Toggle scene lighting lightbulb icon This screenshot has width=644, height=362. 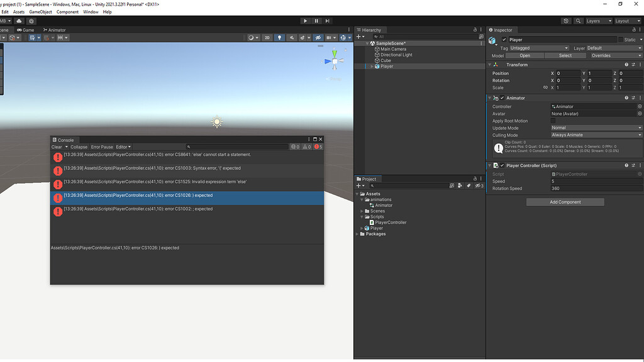pyautogui.click(x=280, y=38)
